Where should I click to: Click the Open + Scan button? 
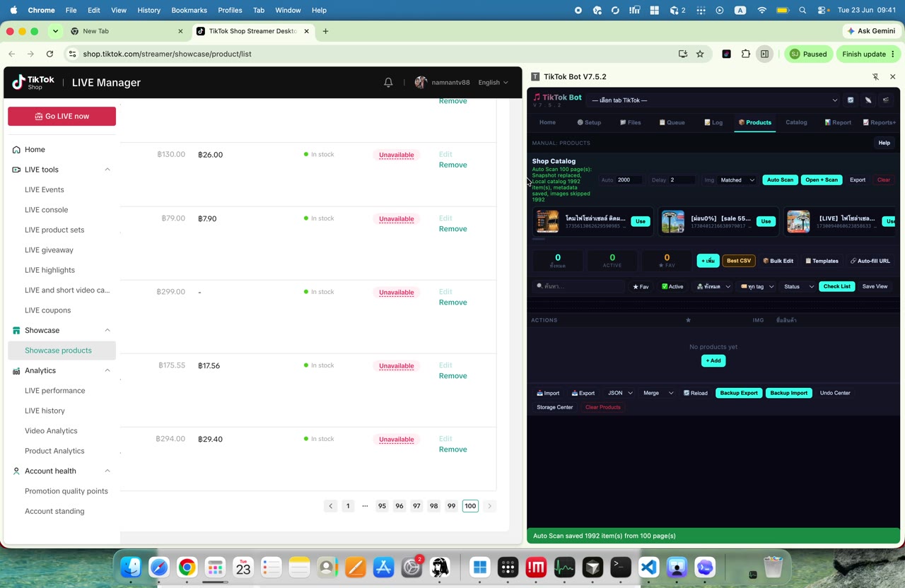(822, 180)
